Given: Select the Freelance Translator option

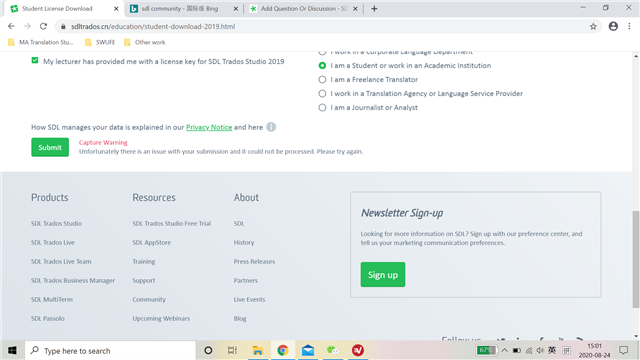Looking at the screenshot, I should 322,80.
